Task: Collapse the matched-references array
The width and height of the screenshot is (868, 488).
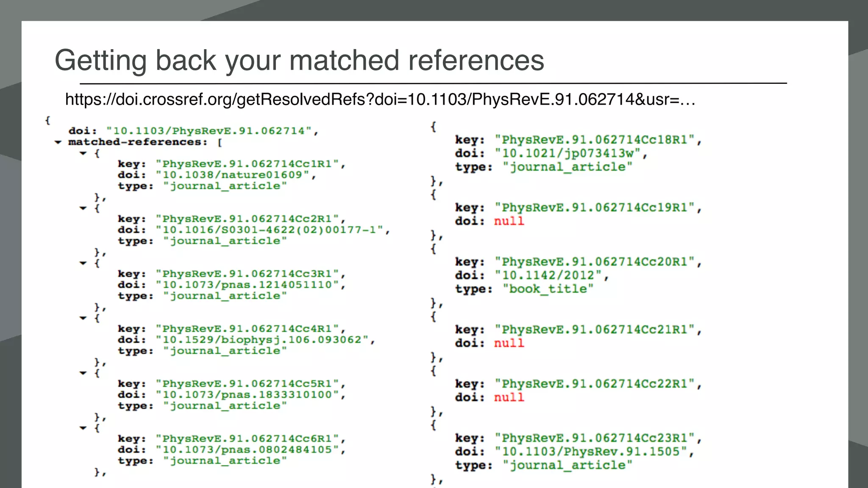Action: (x=58, y=142)
